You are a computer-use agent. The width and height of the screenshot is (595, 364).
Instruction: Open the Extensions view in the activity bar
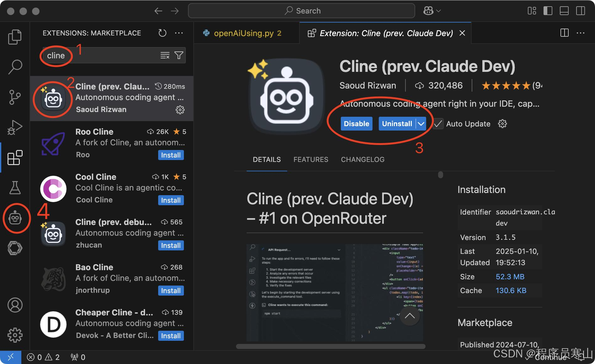15,157
